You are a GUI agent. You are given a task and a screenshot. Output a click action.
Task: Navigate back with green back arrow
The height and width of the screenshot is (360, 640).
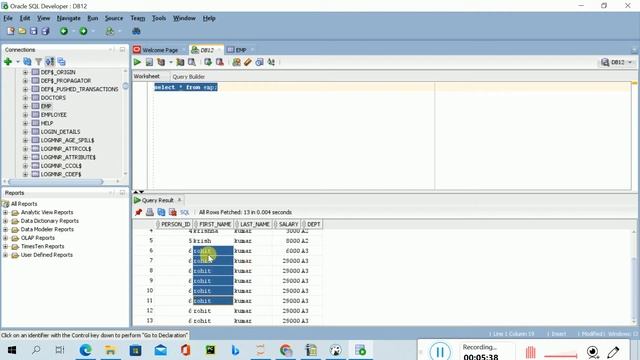pos(64,31)
